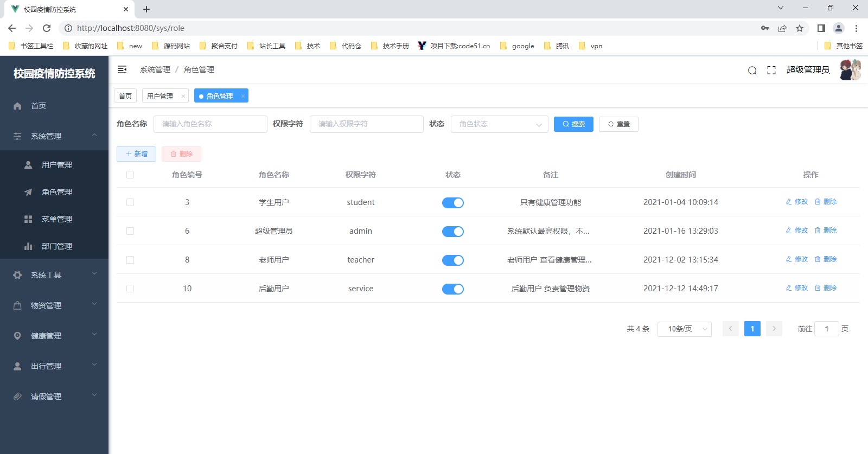Collapse the sidebar with the hamburger icon
Viewport: 868px width, 454px height.
click(x=122, y=69)
